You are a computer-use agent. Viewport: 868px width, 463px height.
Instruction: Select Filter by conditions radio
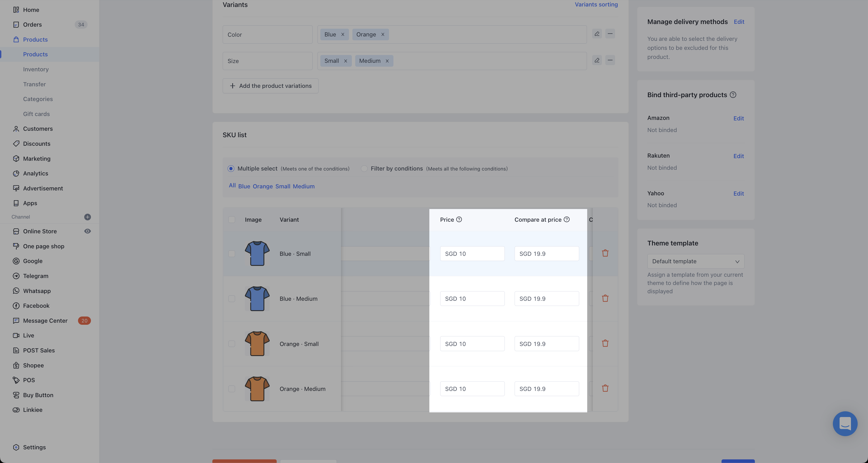364,168
